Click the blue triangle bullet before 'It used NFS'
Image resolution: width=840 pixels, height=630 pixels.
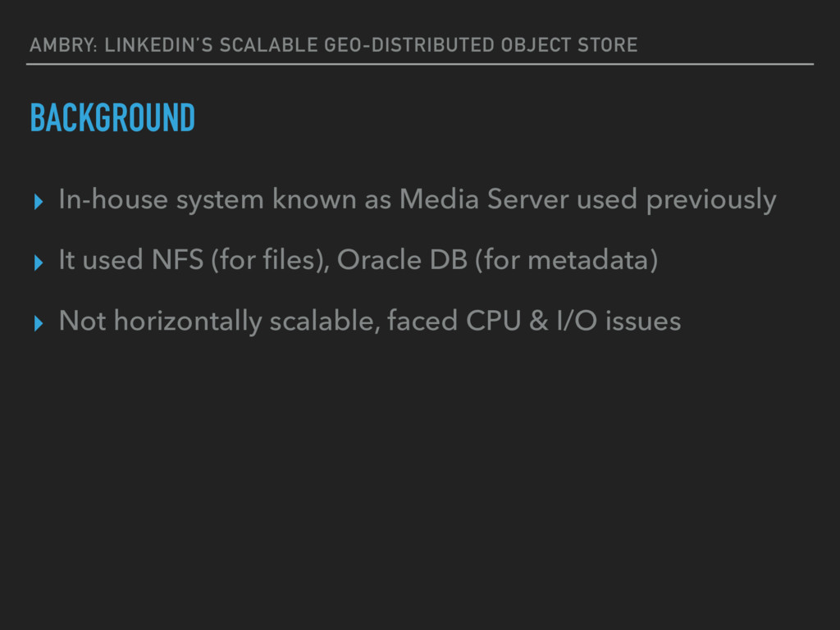[x=38, y=262]
